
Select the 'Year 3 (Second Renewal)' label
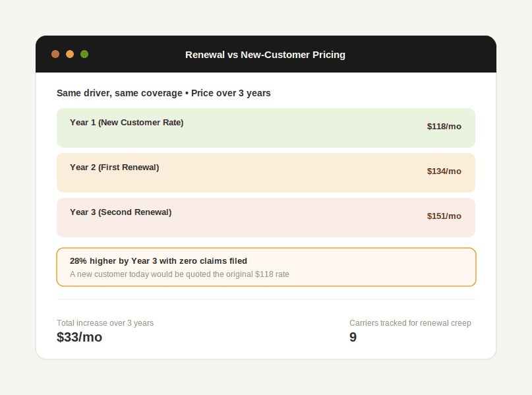point(121,212)
